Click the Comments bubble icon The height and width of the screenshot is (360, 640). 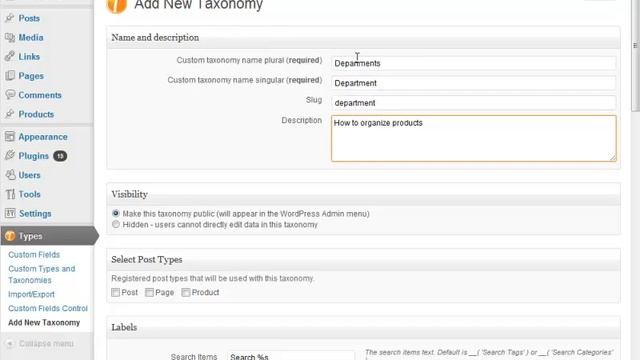click(10, 95)
